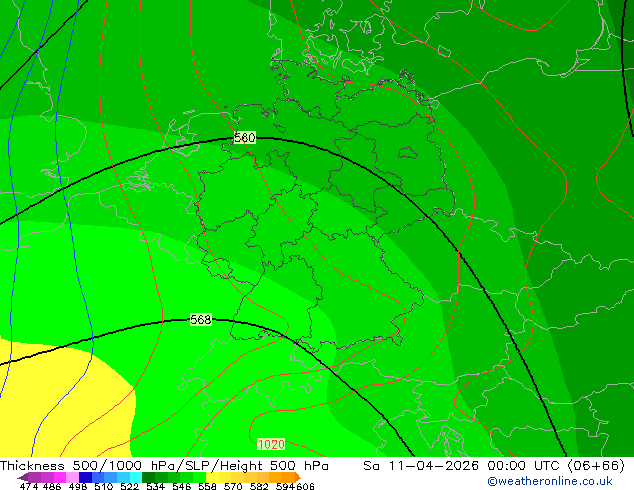This screenshot has height=490, width=634.
Task: Click the dark blue legend swatch
Action: pos(85,477)
